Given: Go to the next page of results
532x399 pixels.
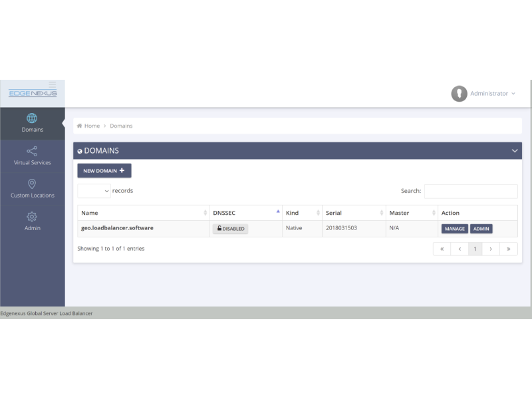Looking at the screenshot, I should coord(491,249).
